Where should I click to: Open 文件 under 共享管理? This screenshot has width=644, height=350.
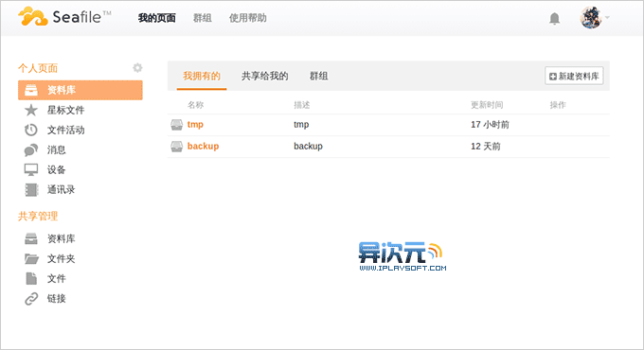point(56,279)
